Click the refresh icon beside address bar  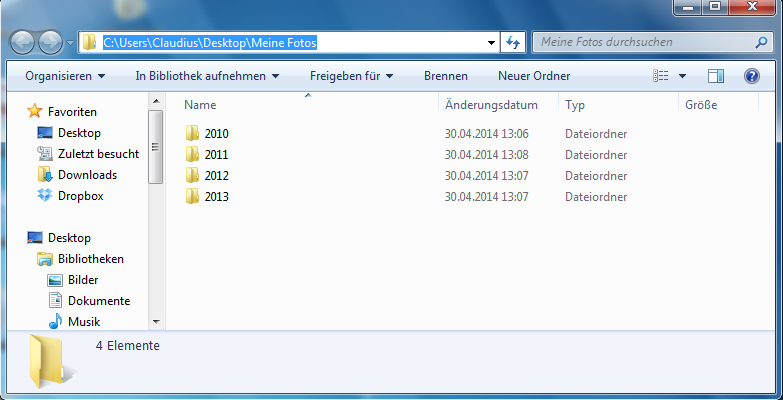514,42
